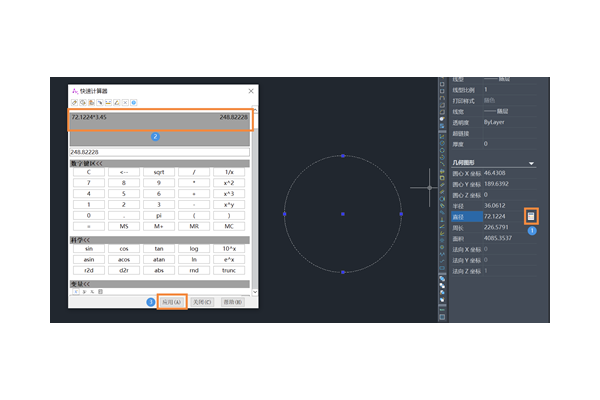Click the Clear icon in calculator toolbar
This screenshot has height=400, width=600.
[x=73, y=102]
